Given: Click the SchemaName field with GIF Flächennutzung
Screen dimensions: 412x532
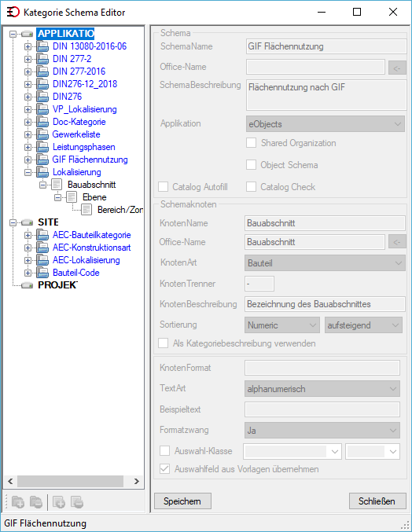Looking at the screenshot, I should tap(326, 46).
